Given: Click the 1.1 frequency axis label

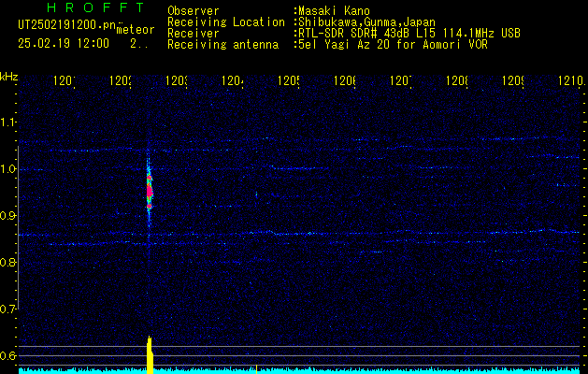Looking at the screenshot, I should (x=8, y=122).
